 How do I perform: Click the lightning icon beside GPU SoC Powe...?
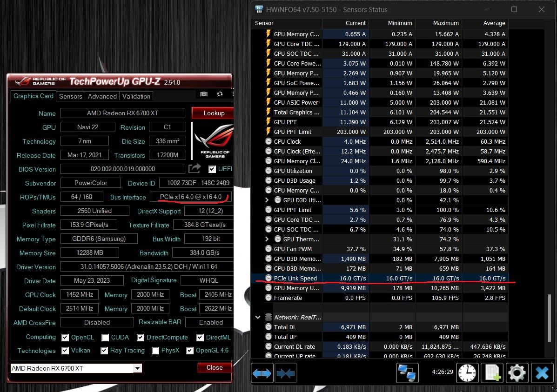click(268, 83)
